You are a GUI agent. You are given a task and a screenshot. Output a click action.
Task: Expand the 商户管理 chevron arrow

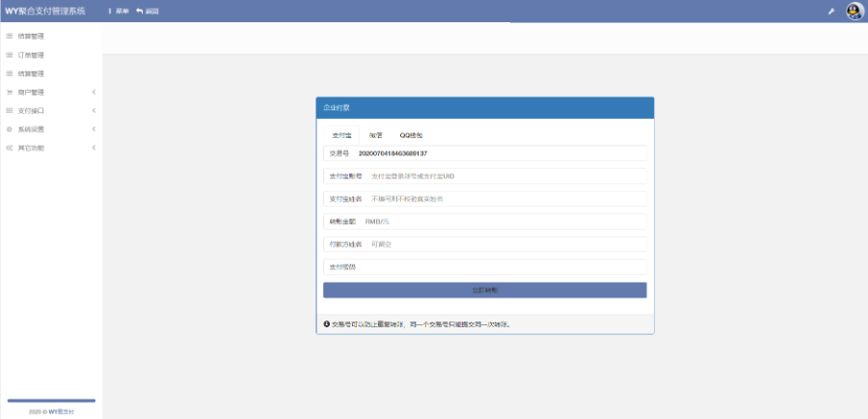(94, 93)
